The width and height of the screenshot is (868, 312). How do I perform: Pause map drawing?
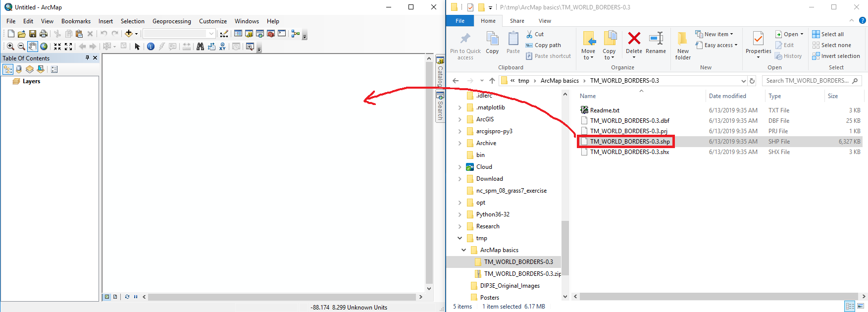coord(136,297)
